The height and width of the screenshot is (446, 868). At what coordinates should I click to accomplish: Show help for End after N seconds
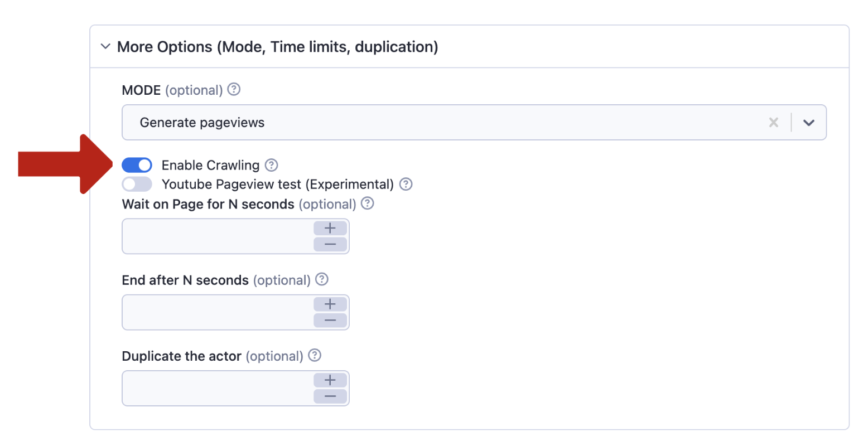click(x=322, y=279)
